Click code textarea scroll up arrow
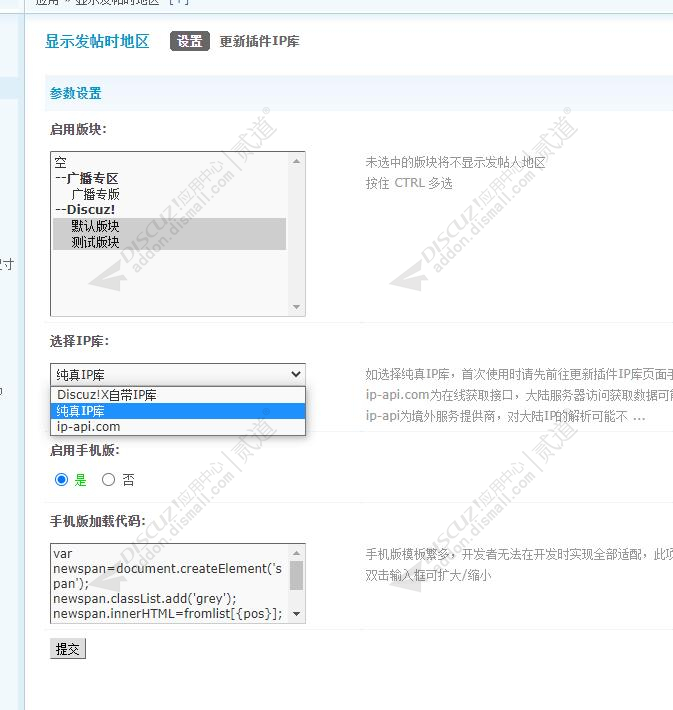Viewport: 673px width, 710px height. tap(296, 552)
